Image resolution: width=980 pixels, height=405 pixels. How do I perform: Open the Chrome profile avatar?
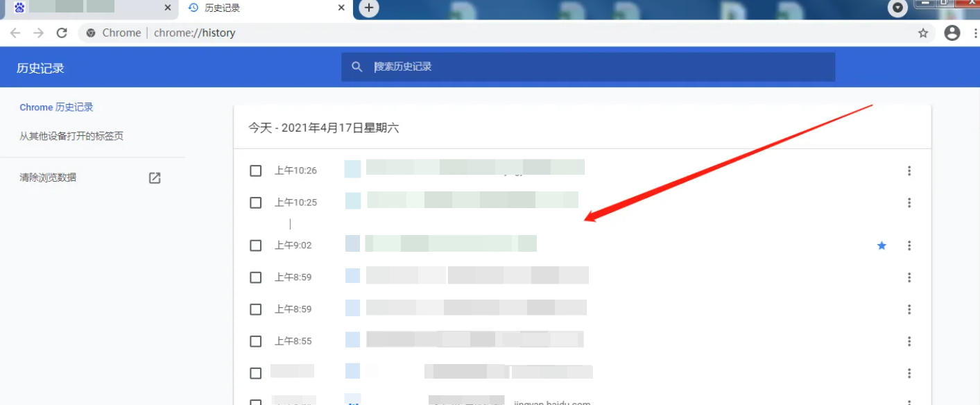[x=952, y=33]
